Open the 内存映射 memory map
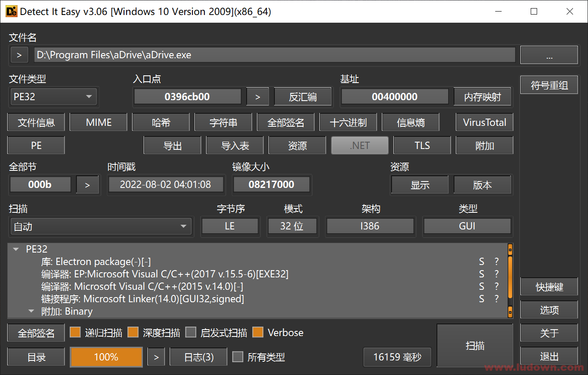 point(482,97)
